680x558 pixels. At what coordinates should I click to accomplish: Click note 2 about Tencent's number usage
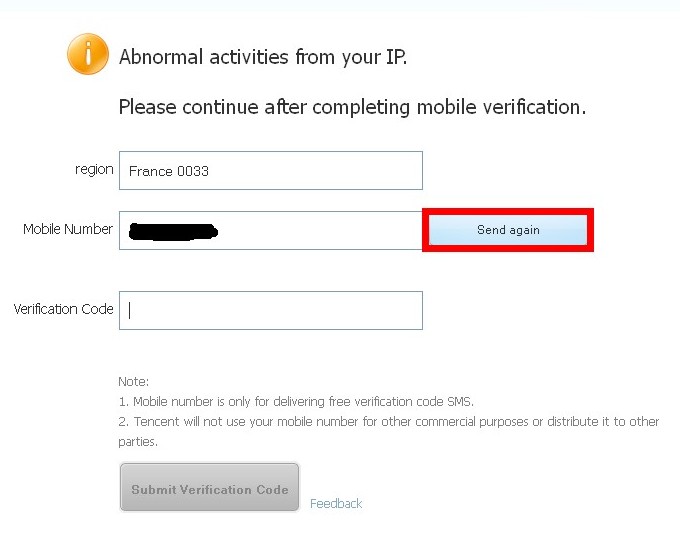[x=388, y=421]
